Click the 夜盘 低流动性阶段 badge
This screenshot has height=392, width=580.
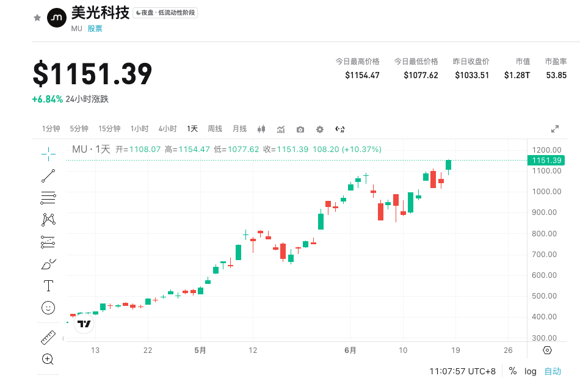point(165,13)
